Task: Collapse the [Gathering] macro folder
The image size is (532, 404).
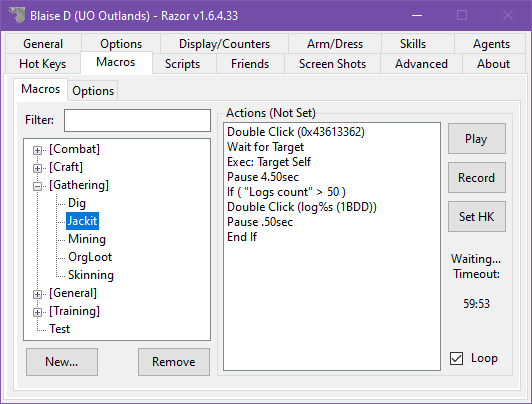Action: click(x=37, y=186)
